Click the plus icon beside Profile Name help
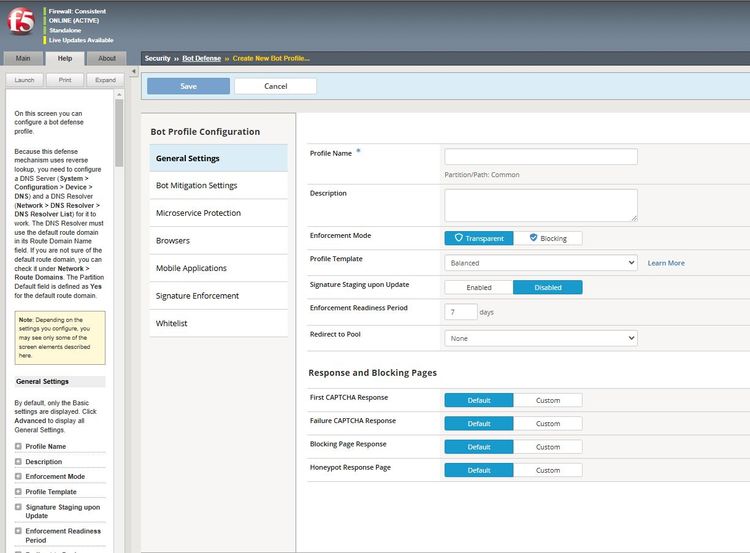The width and height of the screenshot is (750, 553). tap(18, 447)
